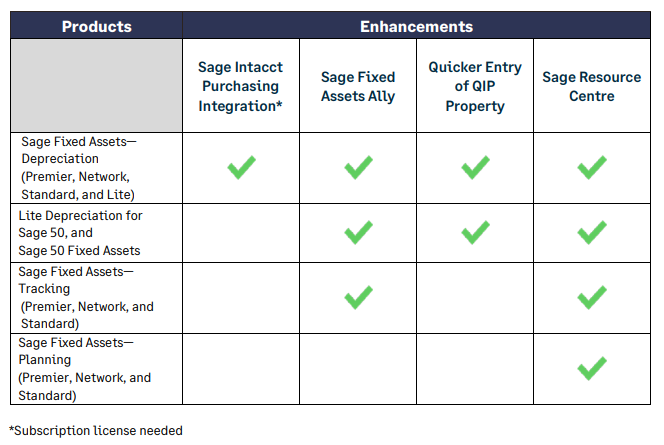This screenshot has width=664, height=445.
Task: Select the Quicker Entry of QIP Property heading
Action: 475,86
